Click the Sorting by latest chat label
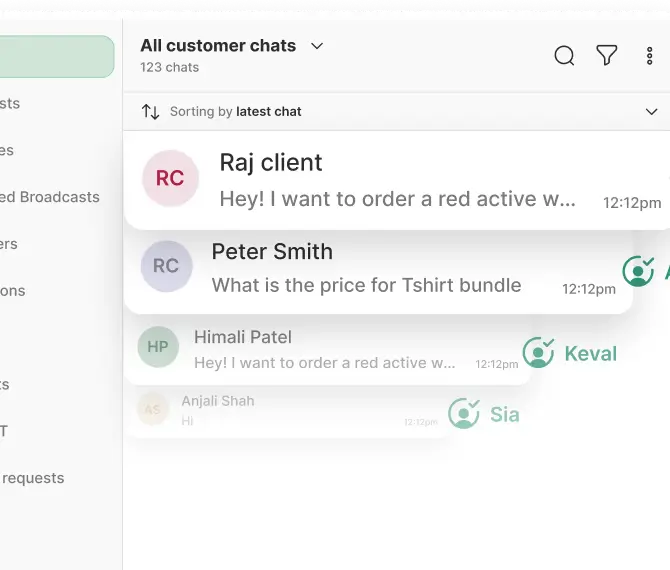The image size is (670, 570). (x=235, y=112)
